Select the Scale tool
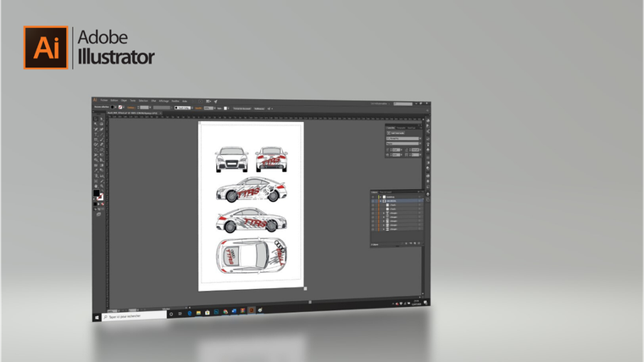Viewport: 644px width, 362px height. (102, 149)
